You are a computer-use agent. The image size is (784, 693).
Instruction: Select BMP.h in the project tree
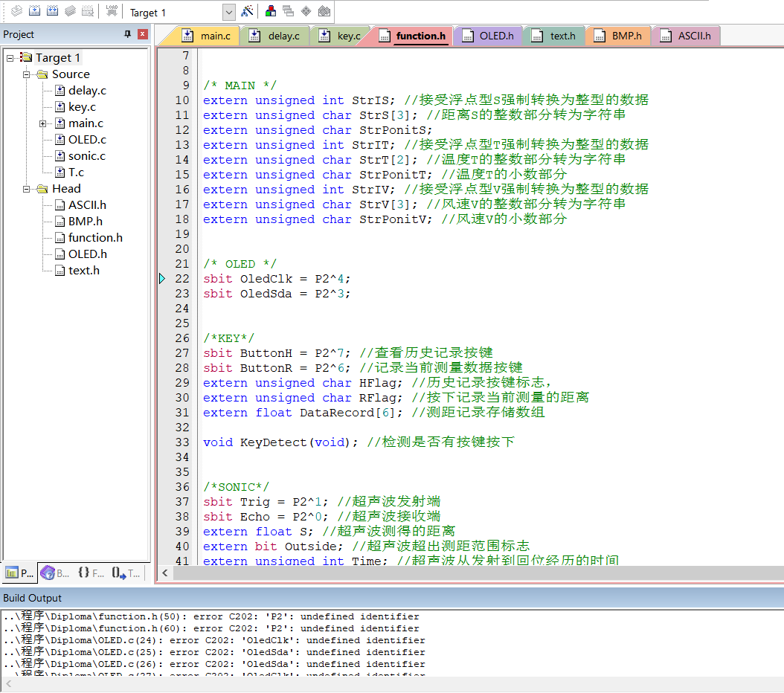point(85,222)
